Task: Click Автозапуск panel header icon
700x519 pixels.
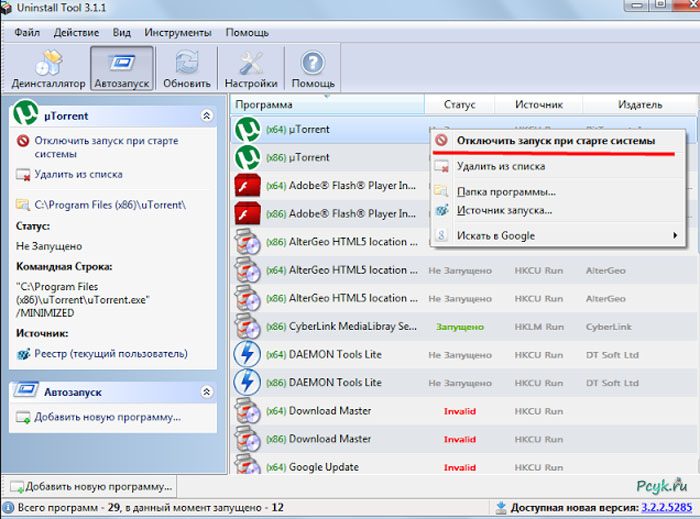Action: click(26, 390)
